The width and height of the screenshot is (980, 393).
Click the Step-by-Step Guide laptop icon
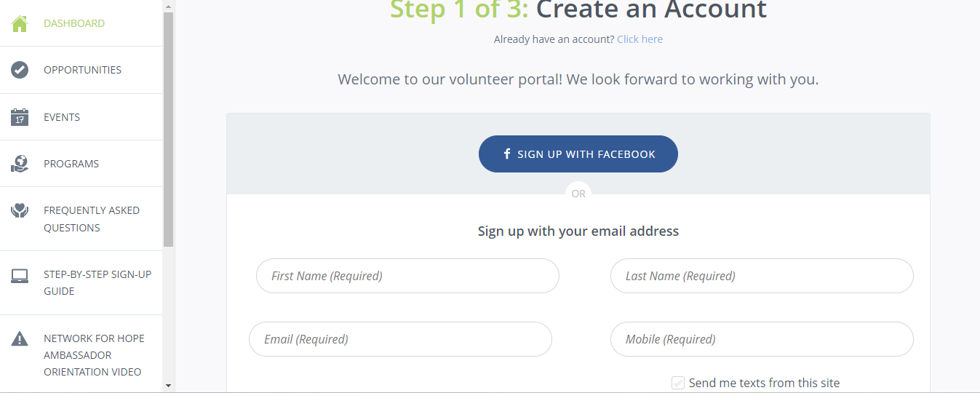click(x=20, y=276)
